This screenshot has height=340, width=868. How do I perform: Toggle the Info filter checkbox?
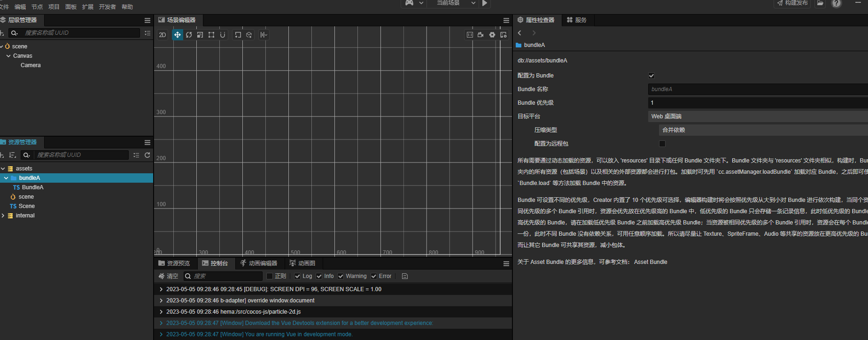pos(319,276)
